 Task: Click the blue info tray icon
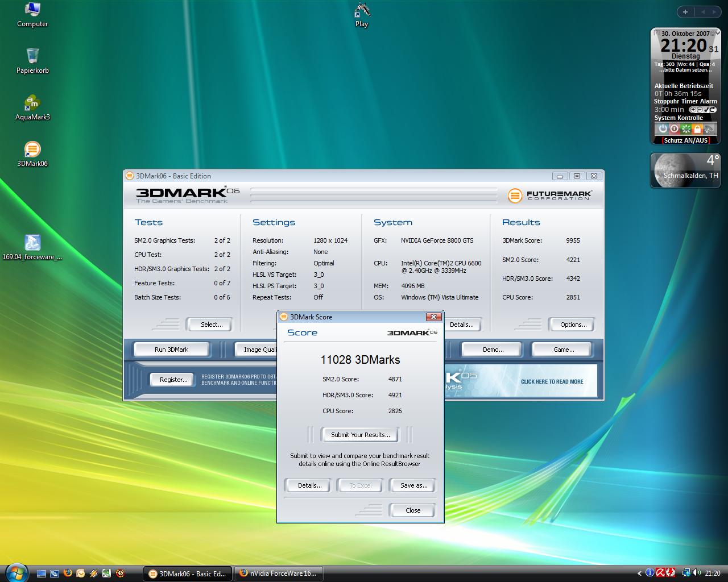pos(650,572)
